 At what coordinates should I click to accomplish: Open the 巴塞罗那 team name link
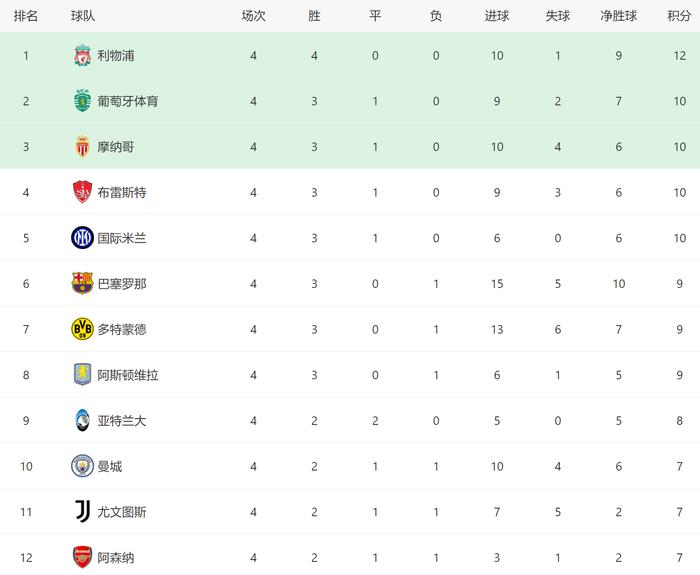121,284
